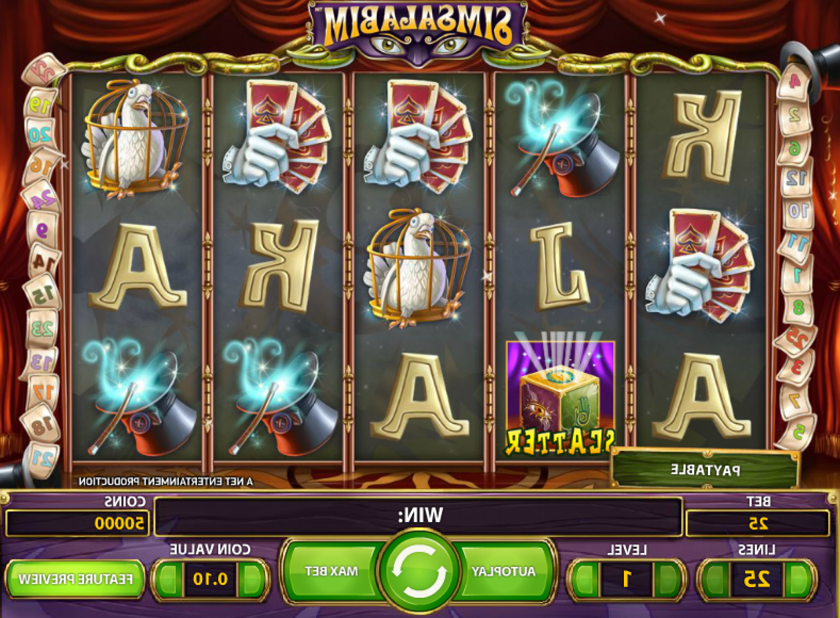Click left arrow of the Level stepper
The width and height of the screenshot is (840, 618).
(585, 579)
